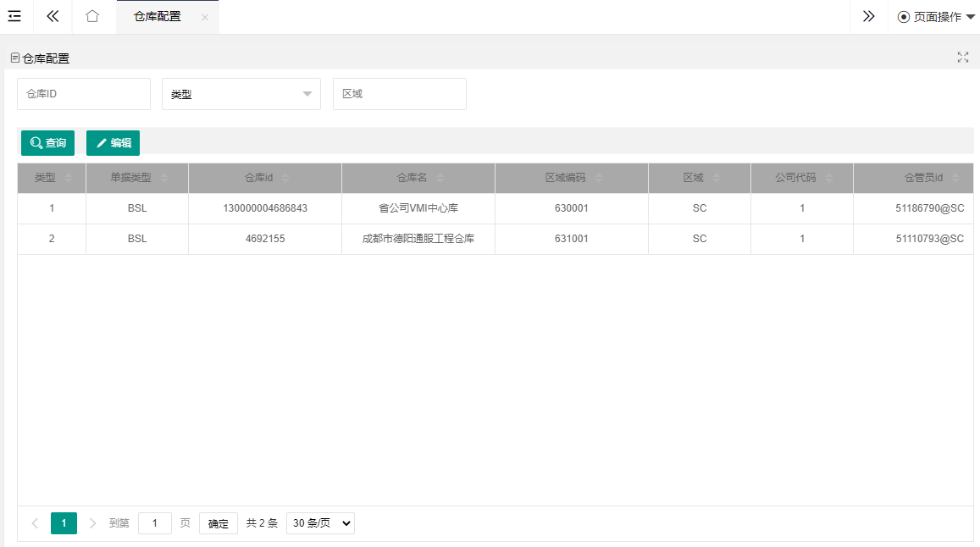
Task: Toggle the sidebar menu icon
Action: pos(14,16)
